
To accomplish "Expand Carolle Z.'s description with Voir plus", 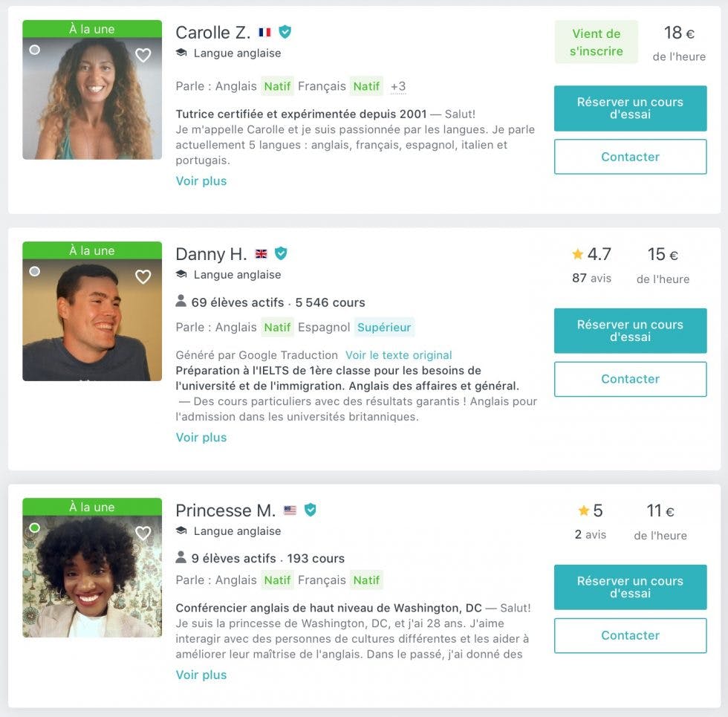I will (x=201, y=181).
